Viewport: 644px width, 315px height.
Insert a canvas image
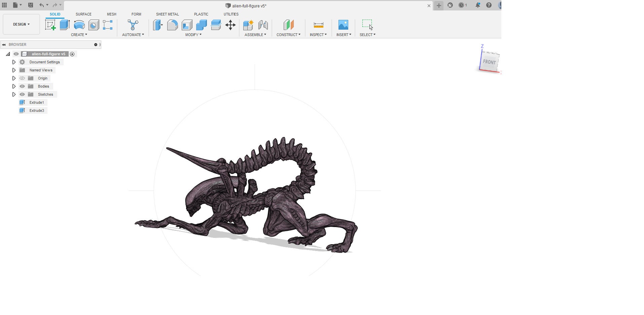click(343, 24)
